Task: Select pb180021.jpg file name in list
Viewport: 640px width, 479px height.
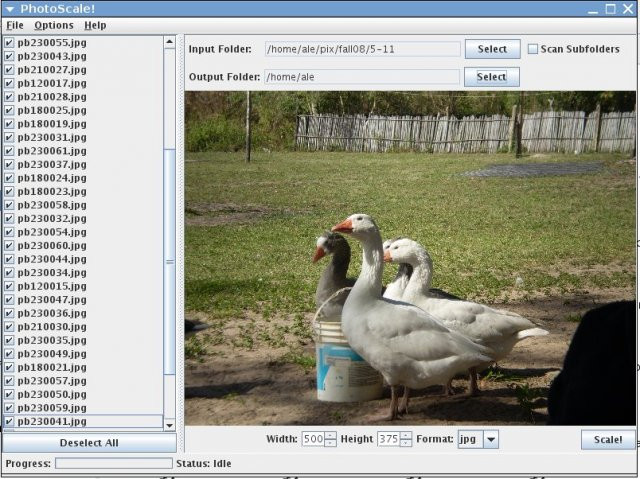Action: (x=52, y=367)
